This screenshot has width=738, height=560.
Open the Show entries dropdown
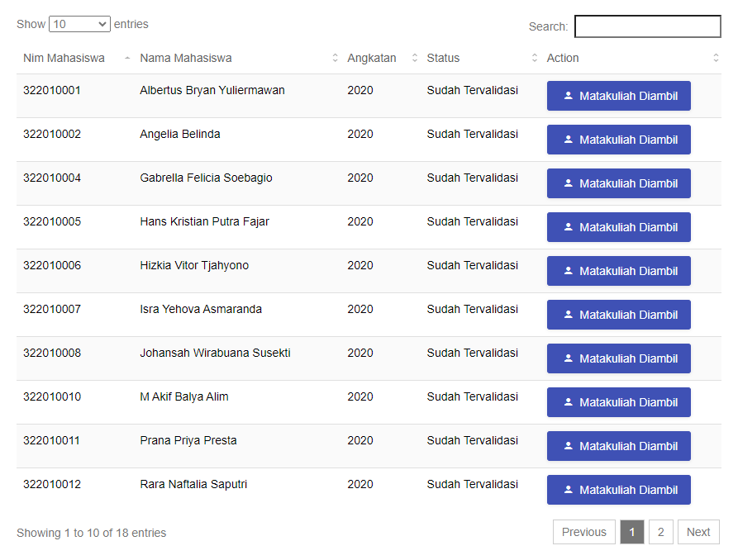tap(79, 24)
